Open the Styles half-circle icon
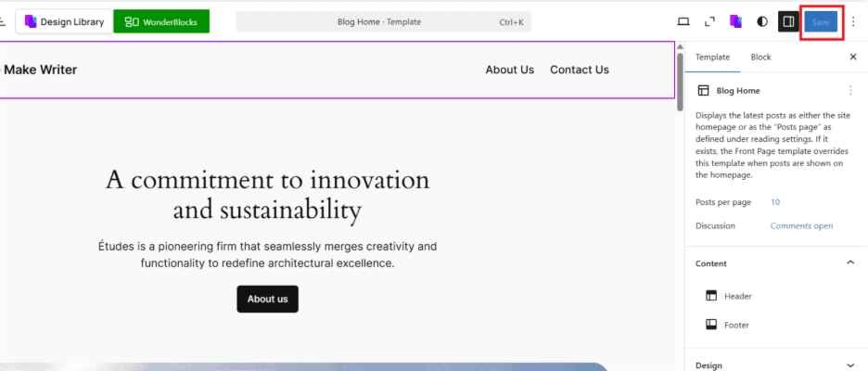The height and width of the screenshot is (371, 868). tap(761, 21)
